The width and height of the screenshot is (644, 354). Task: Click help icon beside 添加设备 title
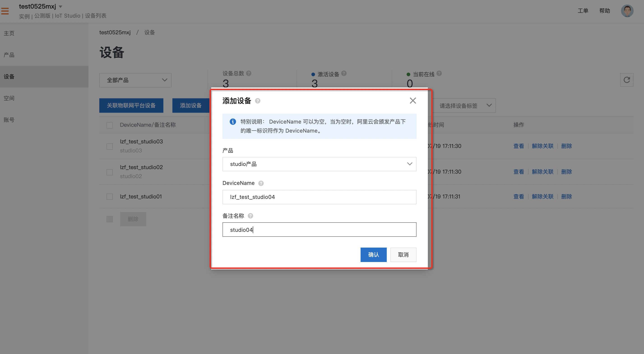(x=257, y=101)
